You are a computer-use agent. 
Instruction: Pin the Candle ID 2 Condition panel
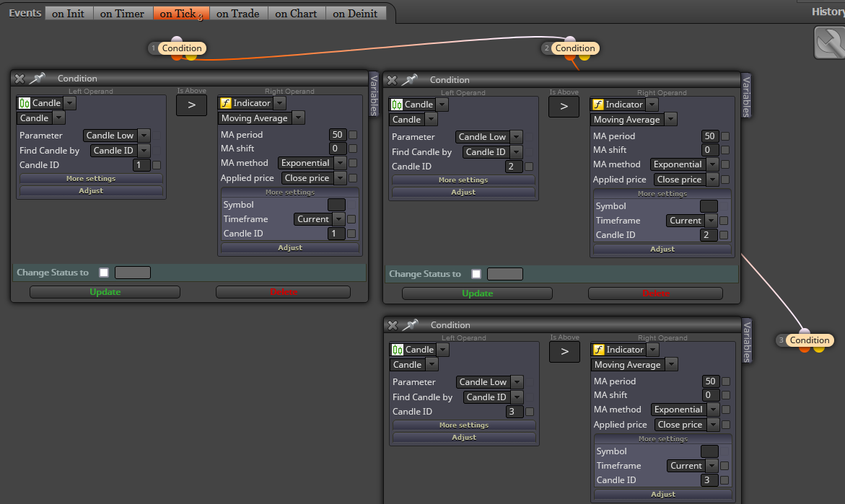tap(409, 80)
